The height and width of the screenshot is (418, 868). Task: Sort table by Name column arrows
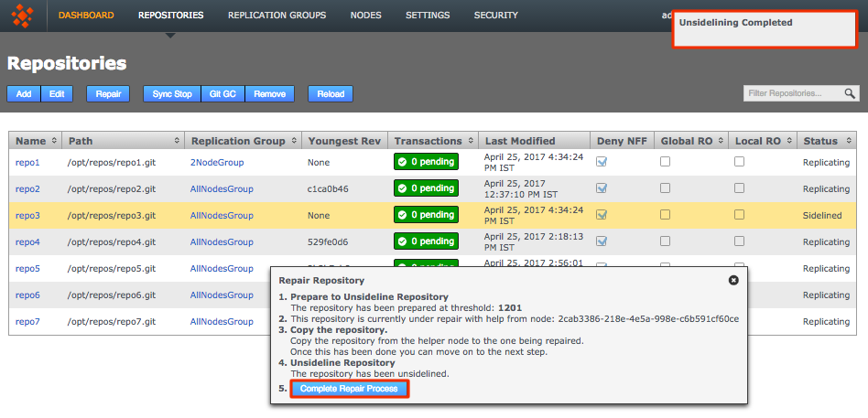coord(54,141)
